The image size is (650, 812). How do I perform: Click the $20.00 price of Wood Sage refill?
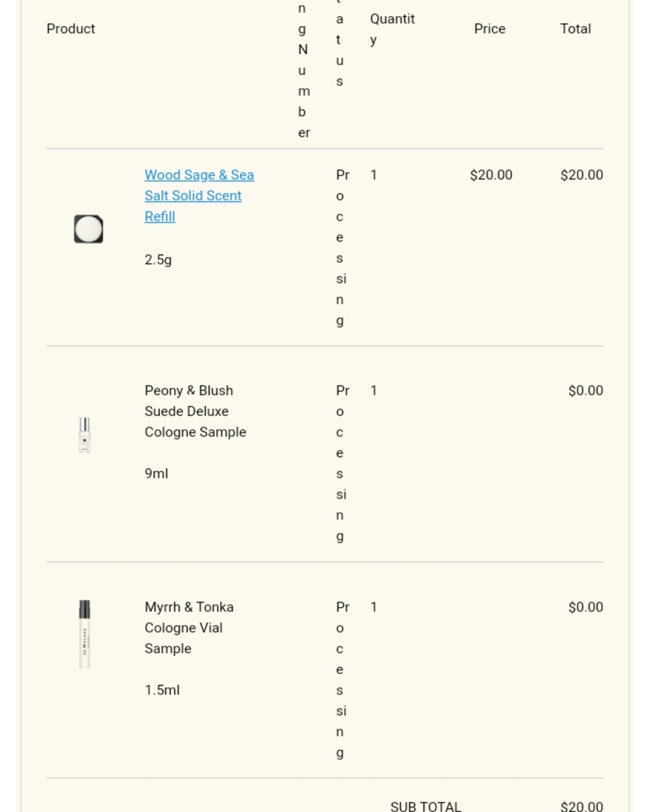[491, 175]
